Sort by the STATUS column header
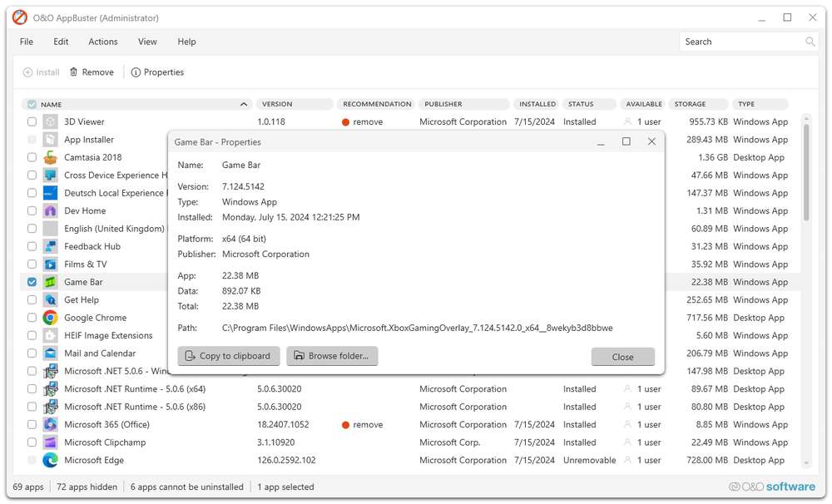Image resolution: width=832 pixels, height=504 pixels. pos(589,104)
